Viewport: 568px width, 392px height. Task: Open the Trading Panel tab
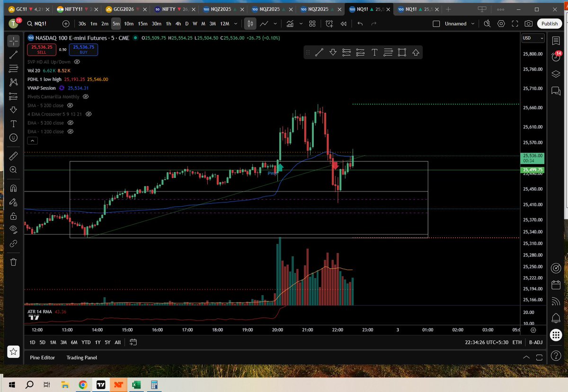(81, 357)
